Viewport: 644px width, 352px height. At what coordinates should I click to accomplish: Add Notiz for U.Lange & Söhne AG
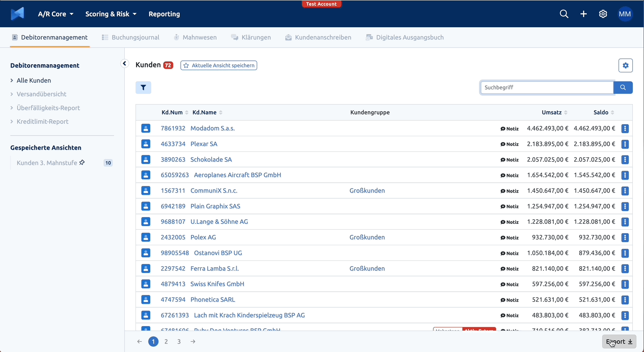point(509,222)
